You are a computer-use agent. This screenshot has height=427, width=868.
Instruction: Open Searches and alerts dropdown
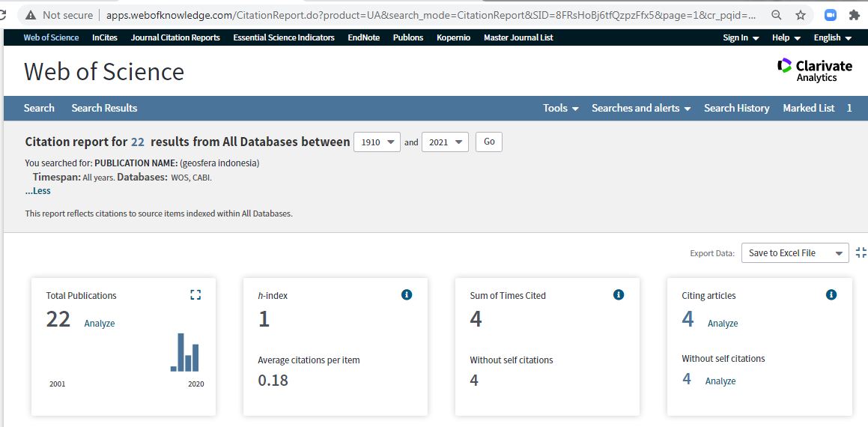(641, 108)
